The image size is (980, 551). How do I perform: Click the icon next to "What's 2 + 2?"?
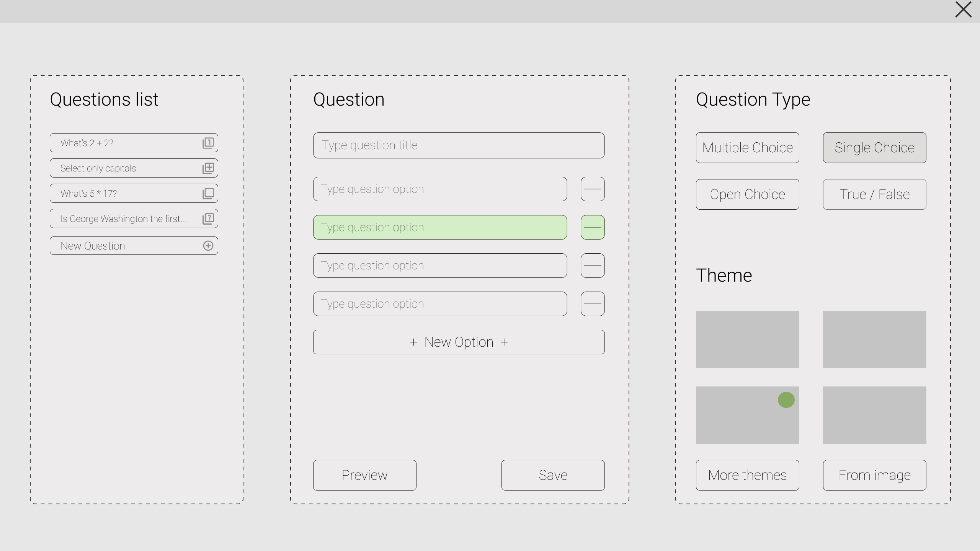pyautogui.click(x=208, y=143)
